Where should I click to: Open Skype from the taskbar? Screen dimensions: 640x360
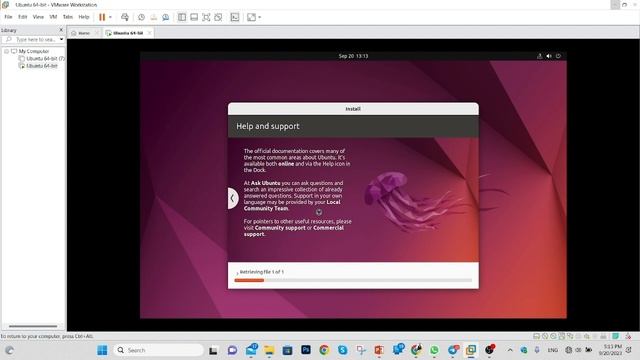(342, 350)
